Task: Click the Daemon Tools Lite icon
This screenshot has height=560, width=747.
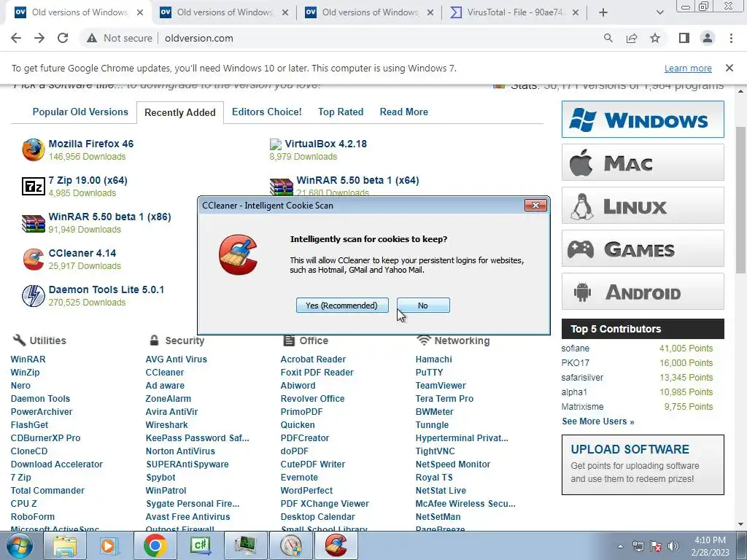Action: click(34, 296)
